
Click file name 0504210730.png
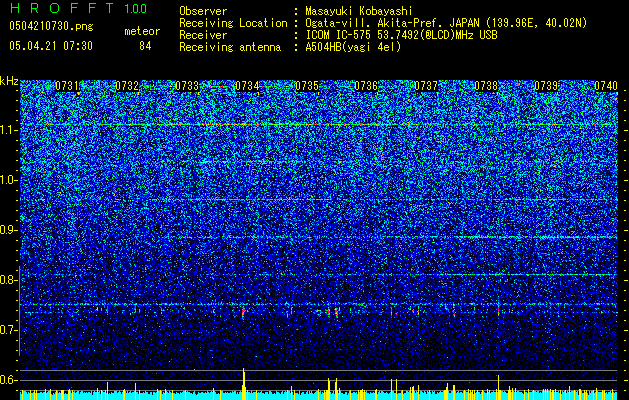[x=51, y=26]
